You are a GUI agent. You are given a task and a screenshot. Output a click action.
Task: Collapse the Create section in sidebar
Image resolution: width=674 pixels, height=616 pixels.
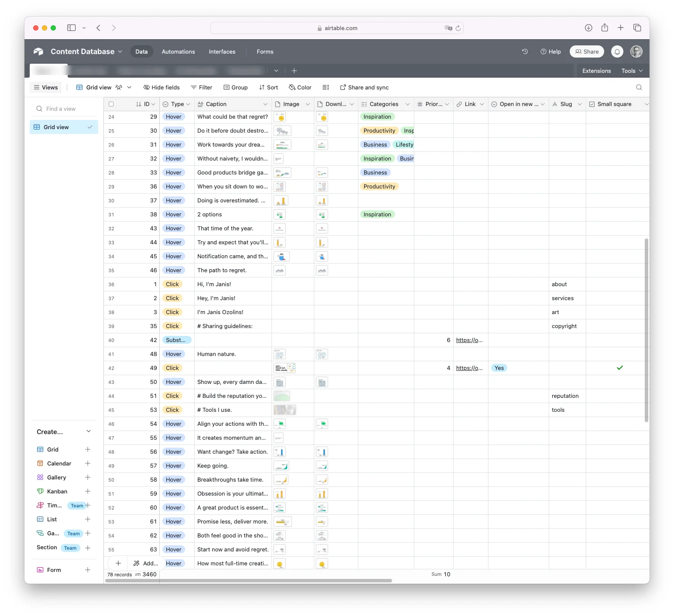pos(89,431)
